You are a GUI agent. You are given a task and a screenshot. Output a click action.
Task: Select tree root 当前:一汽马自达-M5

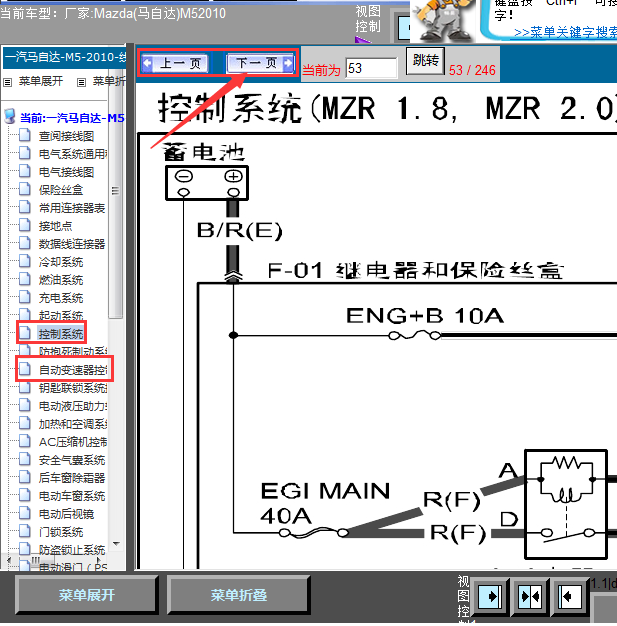(x=72, y=118)
